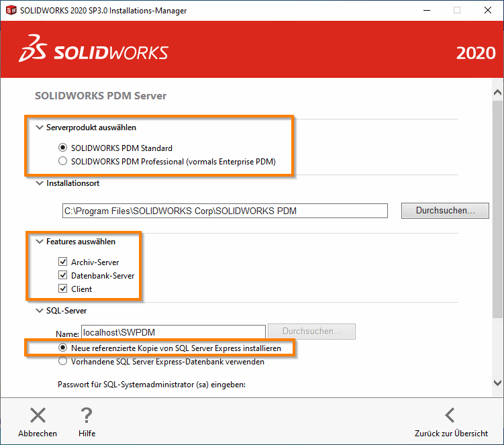
Task: Click the scrollbar up arrow
Action: (497, 93)
